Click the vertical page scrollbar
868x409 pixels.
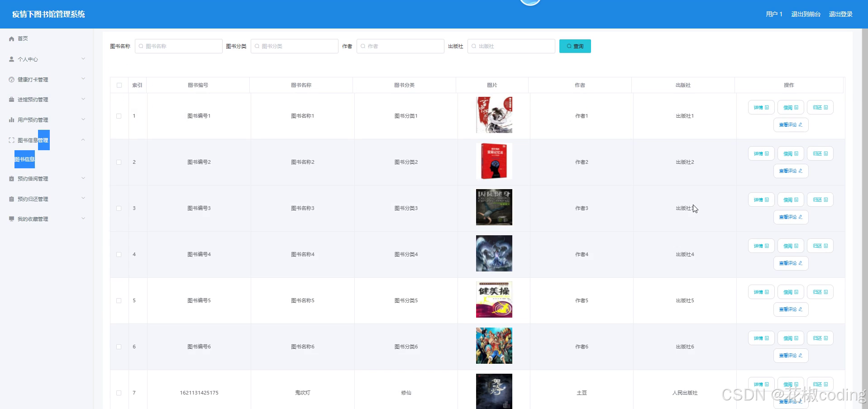pos(865,219)
